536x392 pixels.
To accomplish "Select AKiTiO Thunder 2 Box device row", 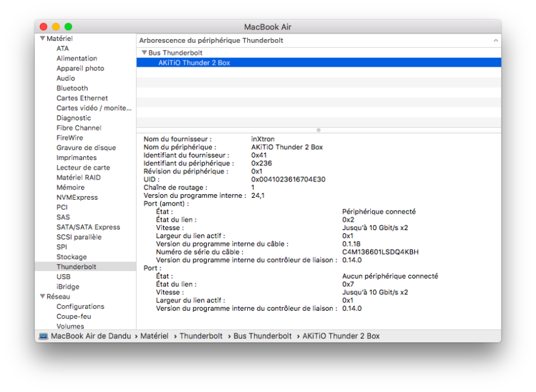I will pos(319,62).
